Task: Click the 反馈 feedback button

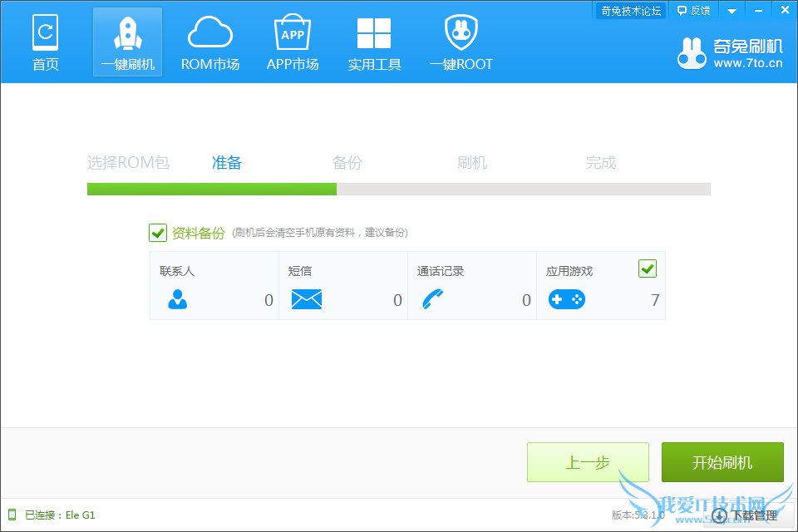Action: (693, 10)
